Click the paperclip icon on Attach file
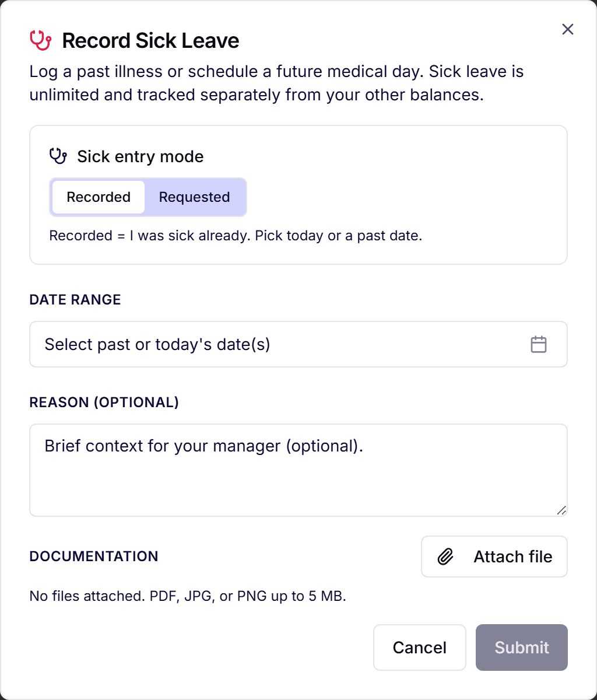Viewport: 597px width, 700px height. click(x=446, y=556)
